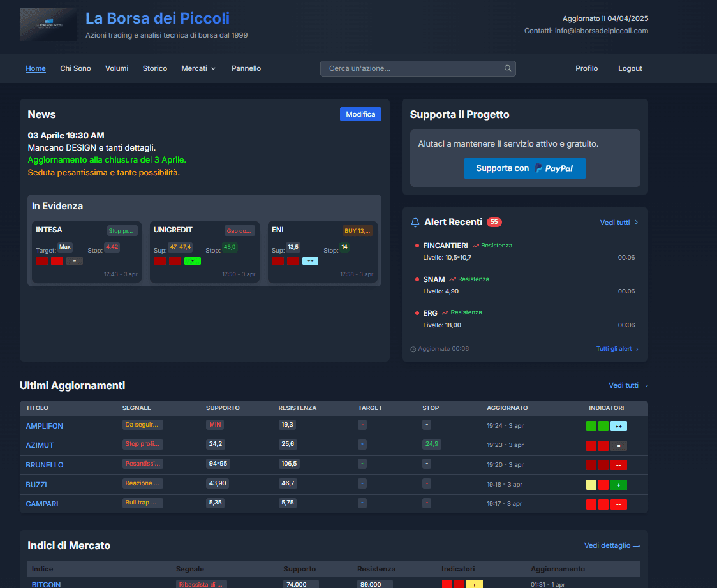This screenshot has width=717, height=588.
Task: Go to the Home menu item
Action: click(x=36, y=68)
